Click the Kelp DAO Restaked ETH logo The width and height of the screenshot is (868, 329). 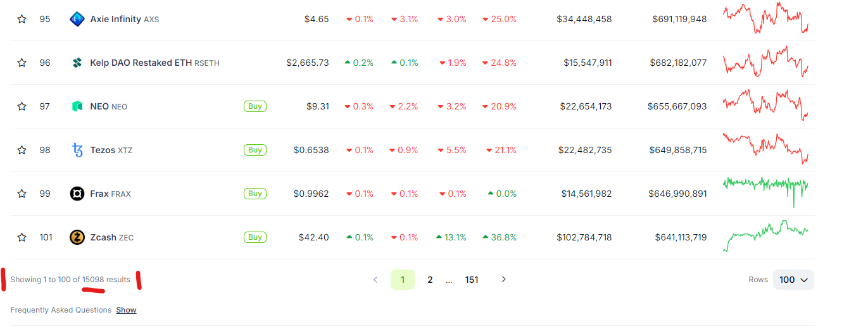[77, 63]
